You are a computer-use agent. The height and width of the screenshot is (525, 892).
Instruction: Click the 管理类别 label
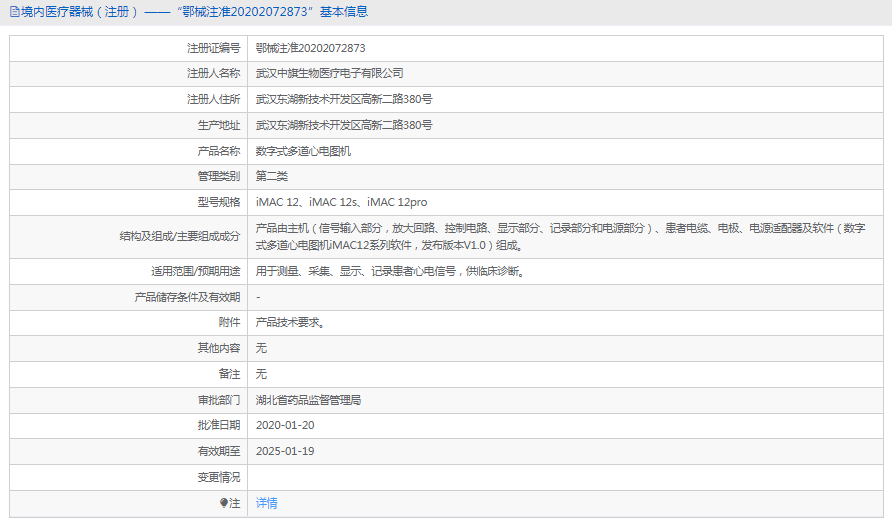[219, 176]
